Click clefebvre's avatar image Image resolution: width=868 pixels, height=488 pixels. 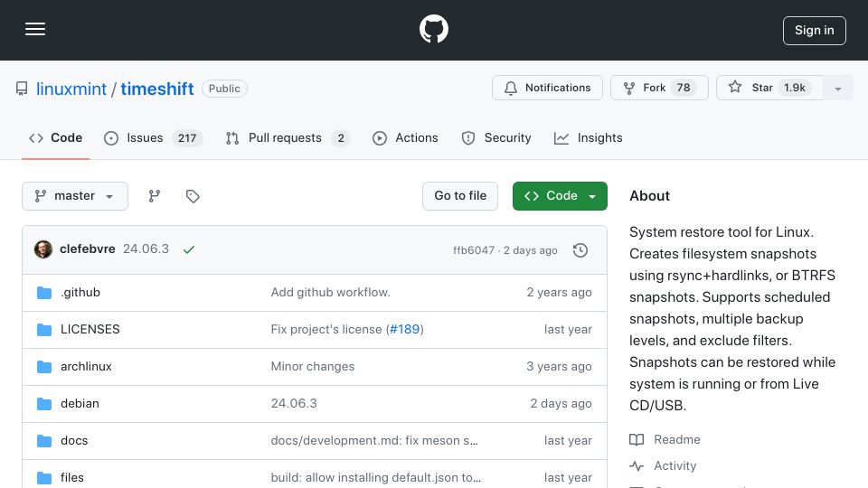pyautogui.click(x=43, y=249)
